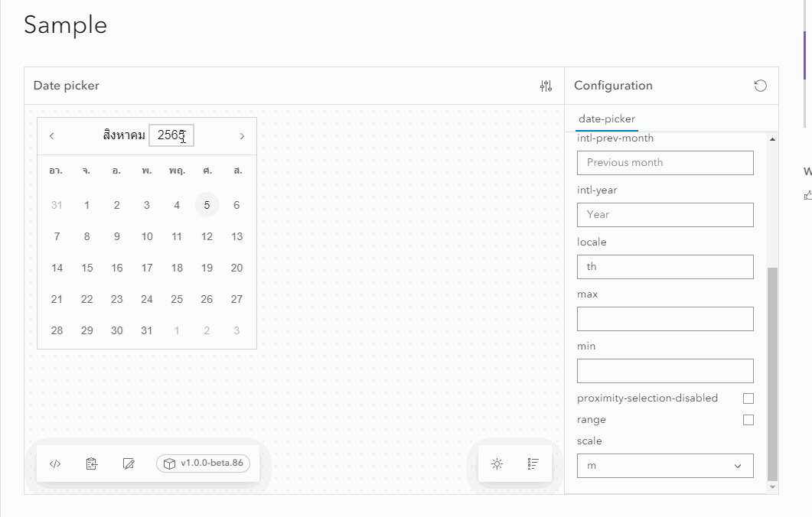Image resolution: width=812 pixels, height=517 pixels.
Task: Click the list options icon next to sun icon
Action: tap(533, 463)
